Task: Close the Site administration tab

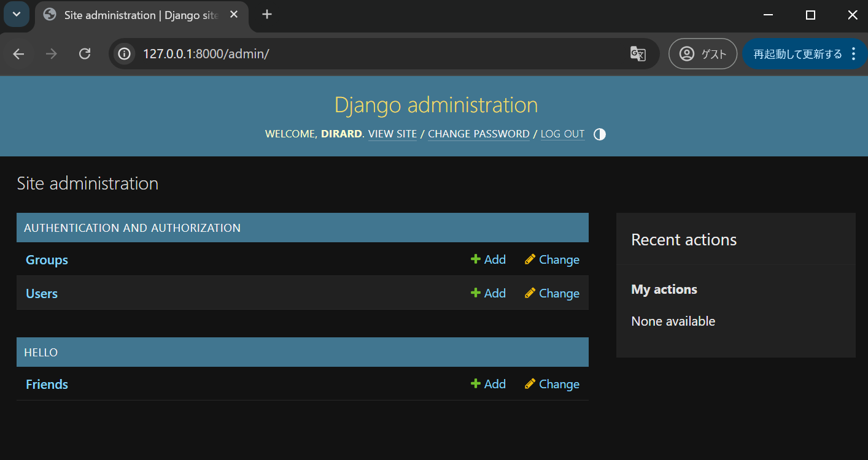Action: point(234,15)
